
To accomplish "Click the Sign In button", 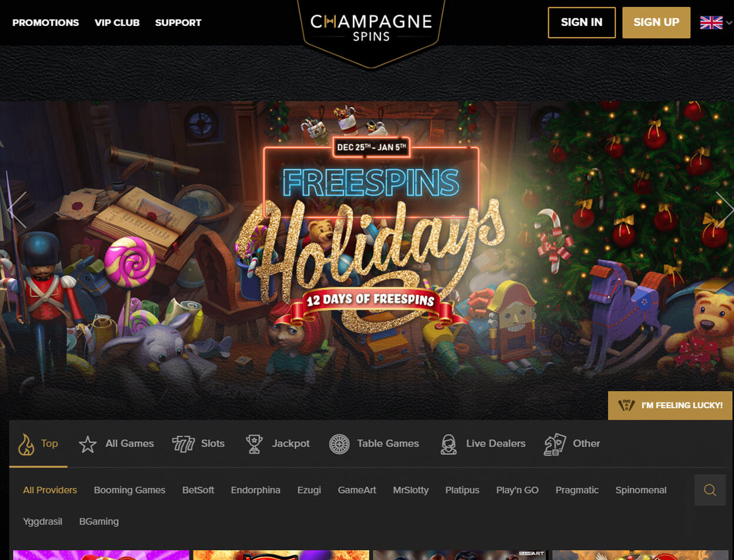I will click(582, 22).
